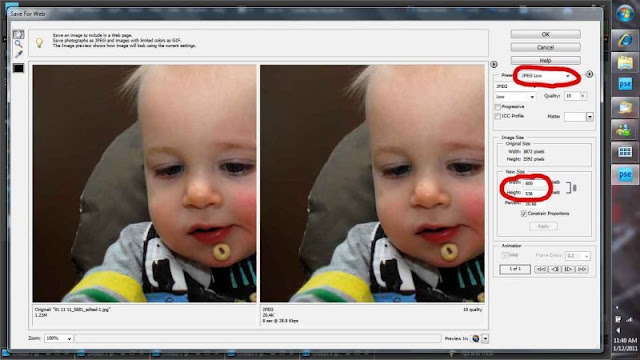The height and width of the screenshot is (360, 640).
Task: Open the round preset options menu button
Action: tap(589, 74)
